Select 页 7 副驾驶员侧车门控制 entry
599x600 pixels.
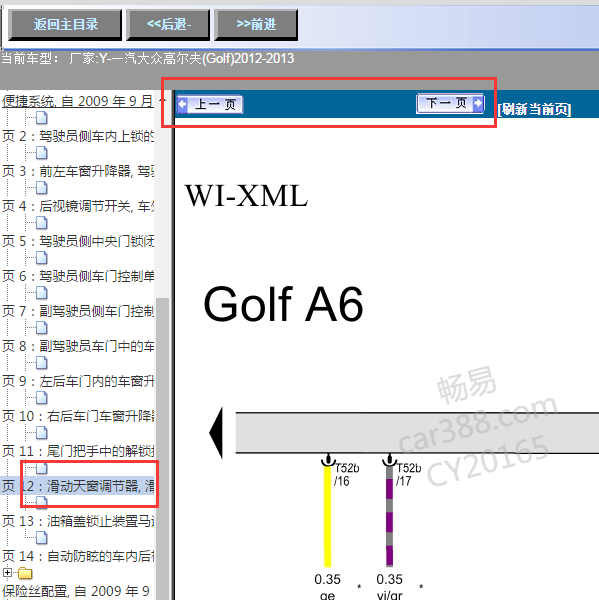(78, 311)
